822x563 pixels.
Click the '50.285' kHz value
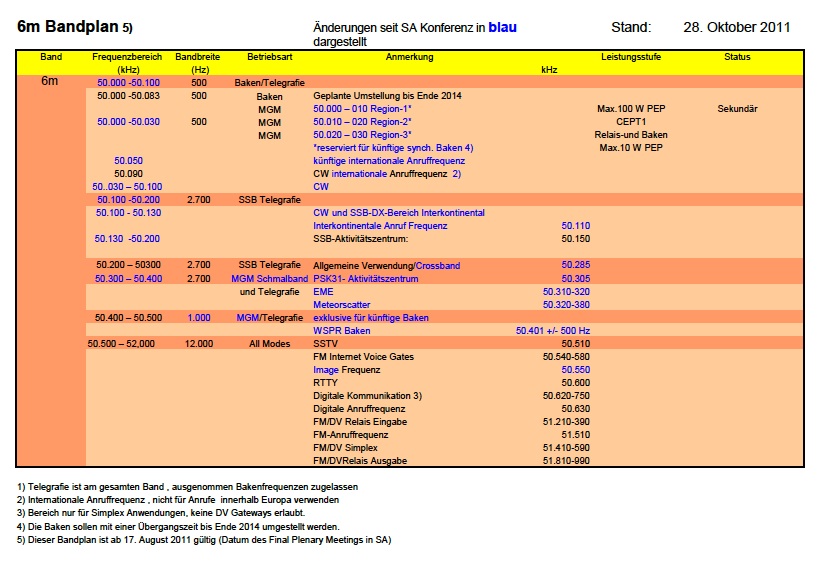click(x=576, y=265)
